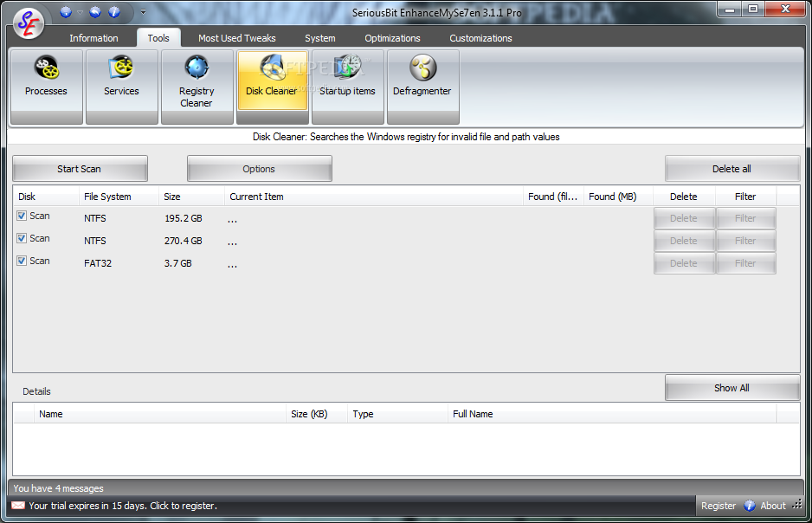
Task: Click the trial expires register message
Action: (123, 506)
